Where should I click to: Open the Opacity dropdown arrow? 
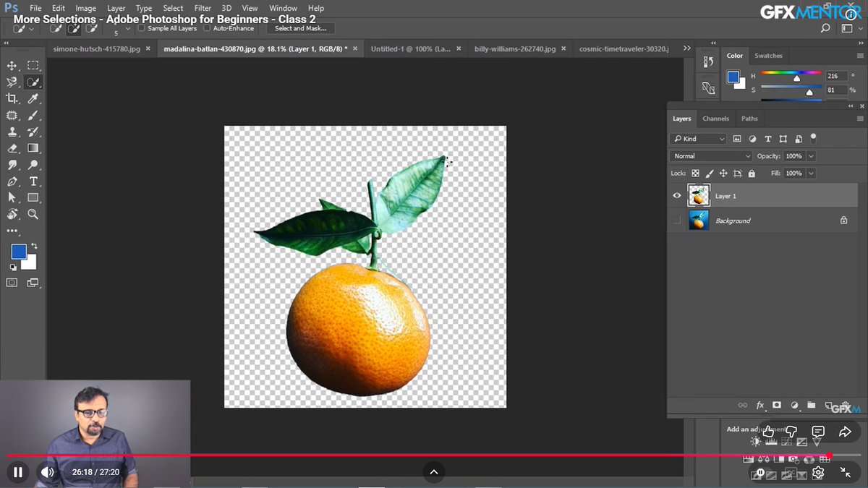tap(811, 156)
